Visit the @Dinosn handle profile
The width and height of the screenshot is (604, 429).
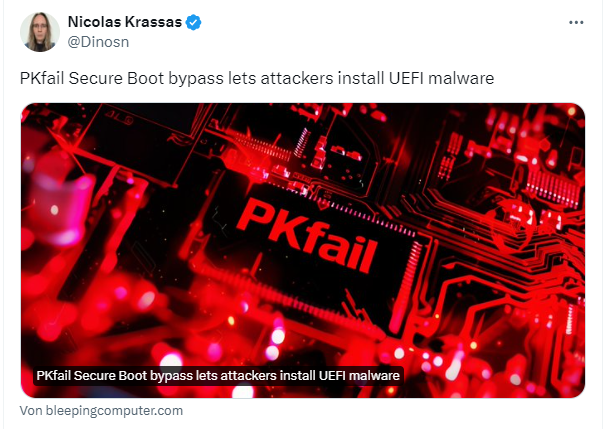98,42
